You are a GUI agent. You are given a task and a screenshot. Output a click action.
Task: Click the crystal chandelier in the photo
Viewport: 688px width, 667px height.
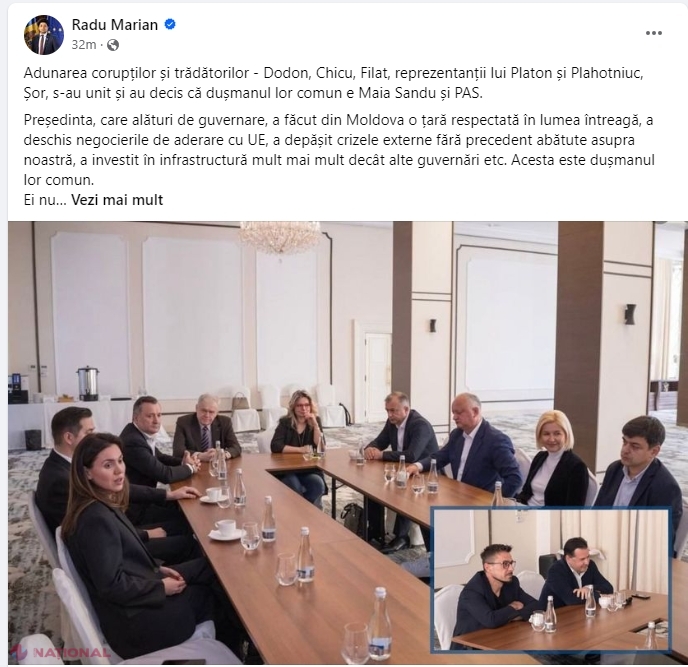[x=280, y=237]
